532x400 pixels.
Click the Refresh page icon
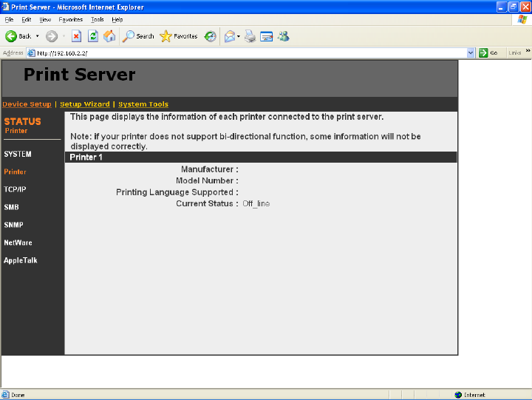point(92,36)
